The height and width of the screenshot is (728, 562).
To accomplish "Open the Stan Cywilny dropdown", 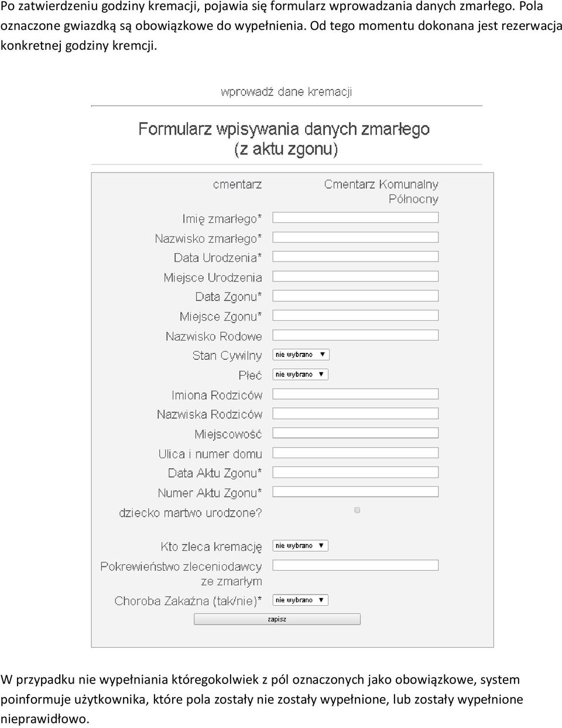I will pyautogui.click(x=301, y=355).
